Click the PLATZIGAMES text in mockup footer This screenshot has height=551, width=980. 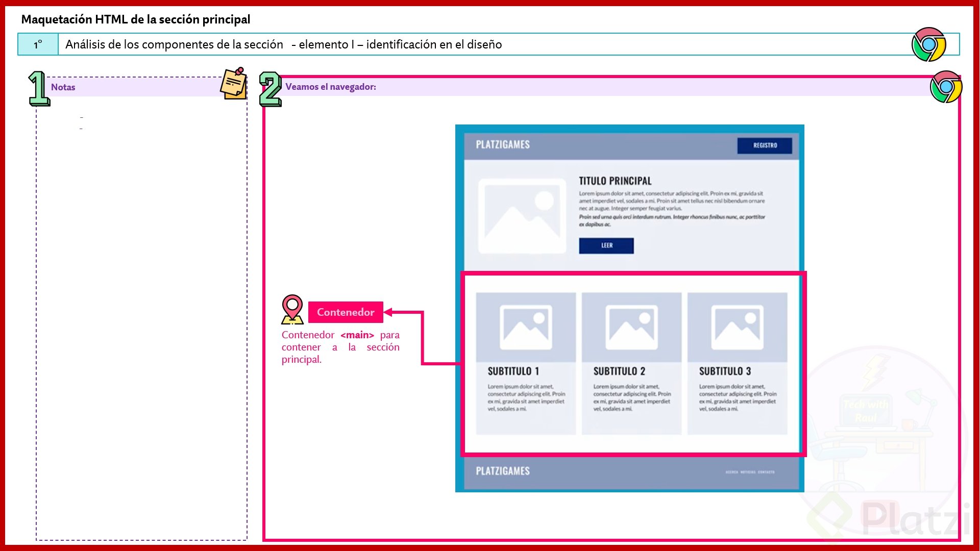(503, 471)
